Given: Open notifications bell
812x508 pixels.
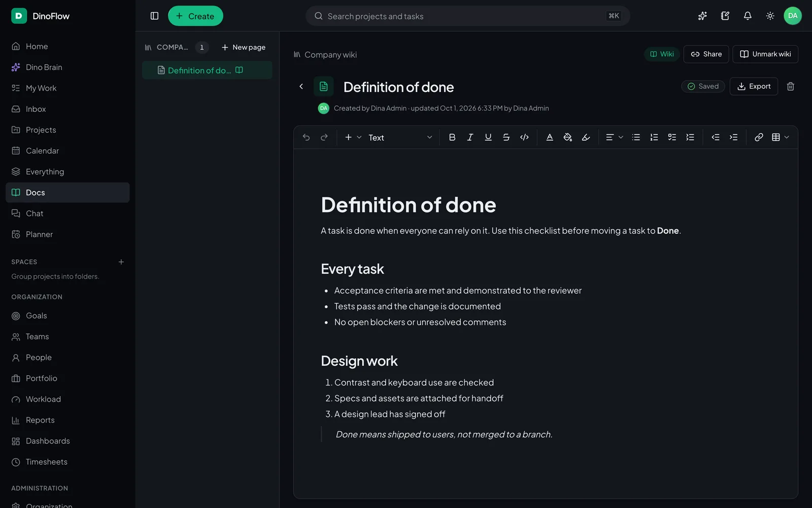Looking at the screenshot, I should 748,16.
